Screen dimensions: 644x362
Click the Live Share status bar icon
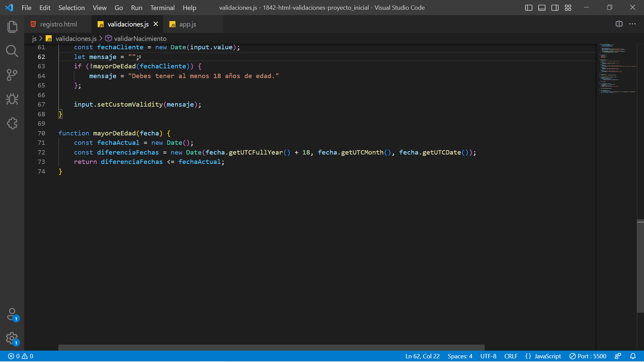pyautogui.click(x=618, y=356)
